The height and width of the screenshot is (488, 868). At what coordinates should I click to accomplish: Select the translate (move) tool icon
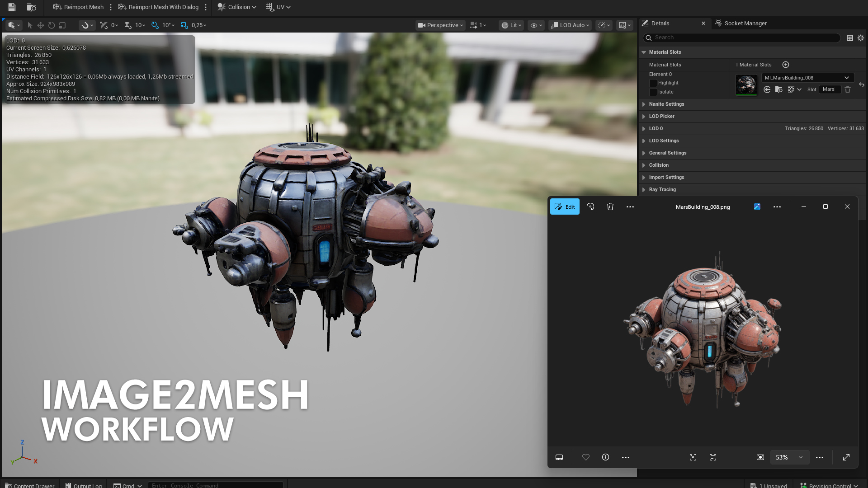(x=41, y=25)
